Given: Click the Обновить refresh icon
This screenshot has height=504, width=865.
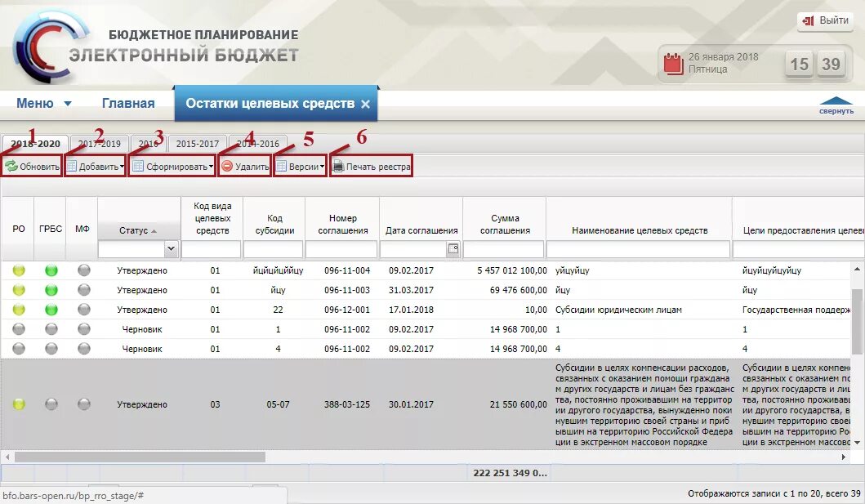Looking at the screenshot, I should [x=11, y=166].
